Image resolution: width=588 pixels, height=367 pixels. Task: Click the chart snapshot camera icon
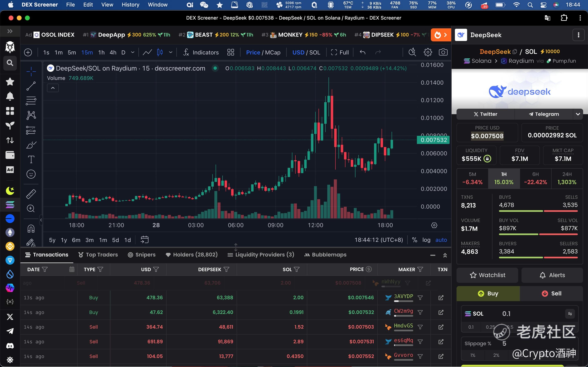[x=443, y=52]
